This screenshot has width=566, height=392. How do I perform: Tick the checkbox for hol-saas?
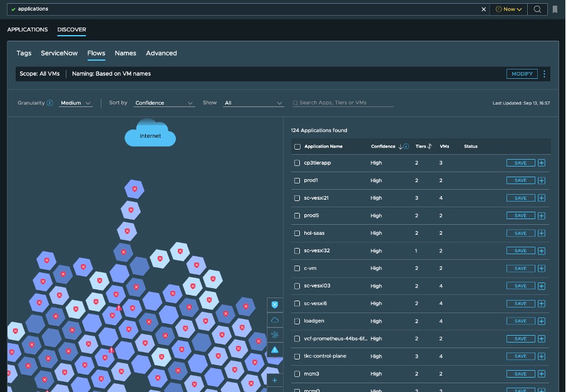pos(297,233)
